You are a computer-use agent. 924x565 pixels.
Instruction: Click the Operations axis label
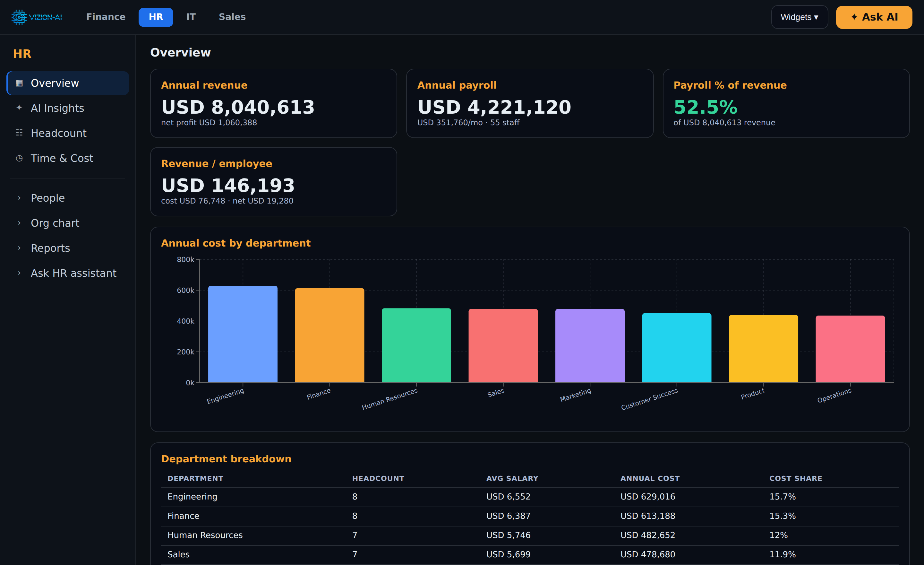(x=834, y=395)
